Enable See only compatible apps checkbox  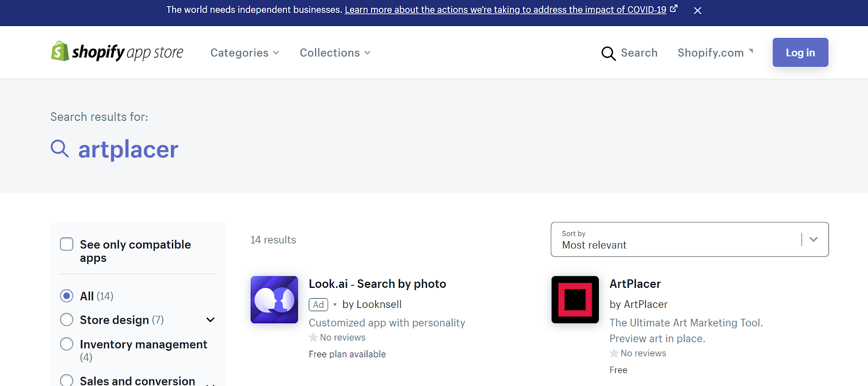(67, 244)
